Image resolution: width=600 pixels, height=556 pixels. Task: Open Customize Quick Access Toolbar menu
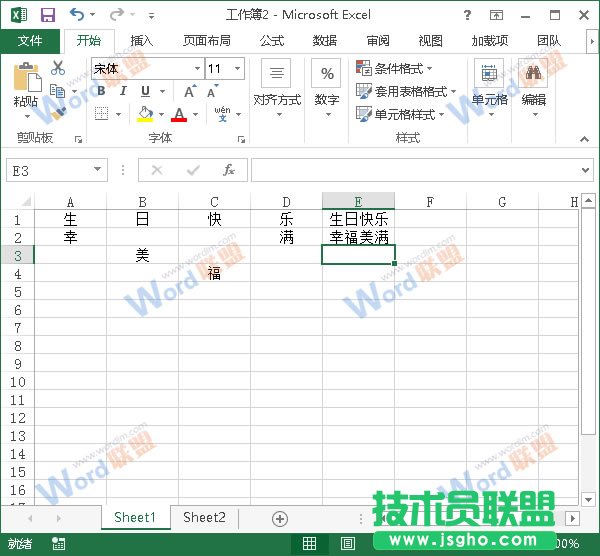pos(152,16)
